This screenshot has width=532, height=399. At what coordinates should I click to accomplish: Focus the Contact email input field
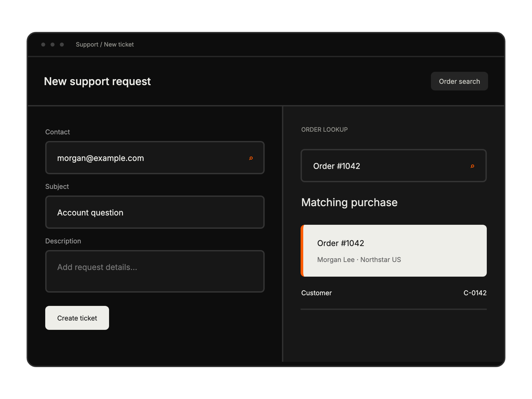pyautogui.click(x=155, y=158)
